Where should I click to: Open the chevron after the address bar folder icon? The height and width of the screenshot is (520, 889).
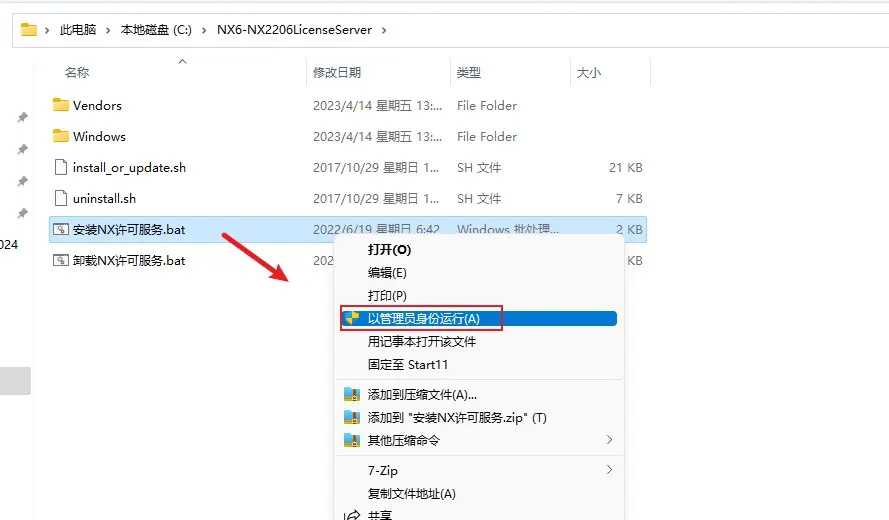(47, 30)
